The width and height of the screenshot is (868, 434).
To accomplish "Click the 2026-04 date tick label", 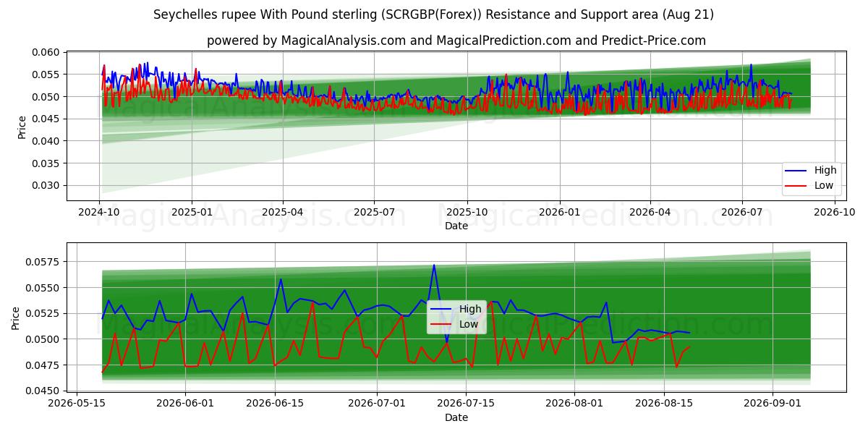I will tap(650, 212).
